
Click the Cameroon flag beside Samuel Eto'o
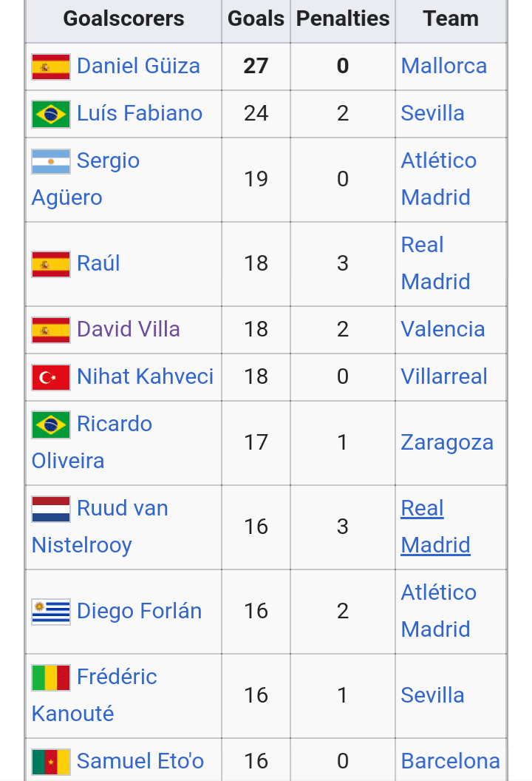51,762
